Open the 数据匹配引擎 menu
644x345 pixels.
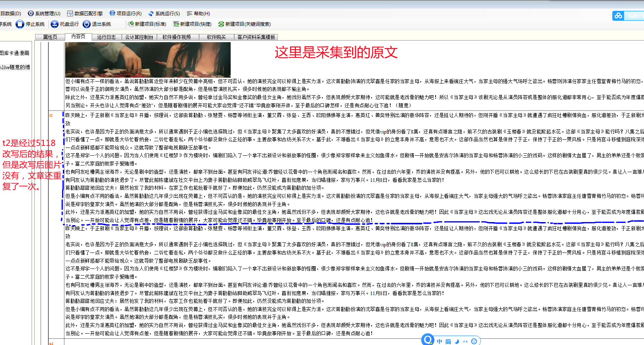[85, 13]
